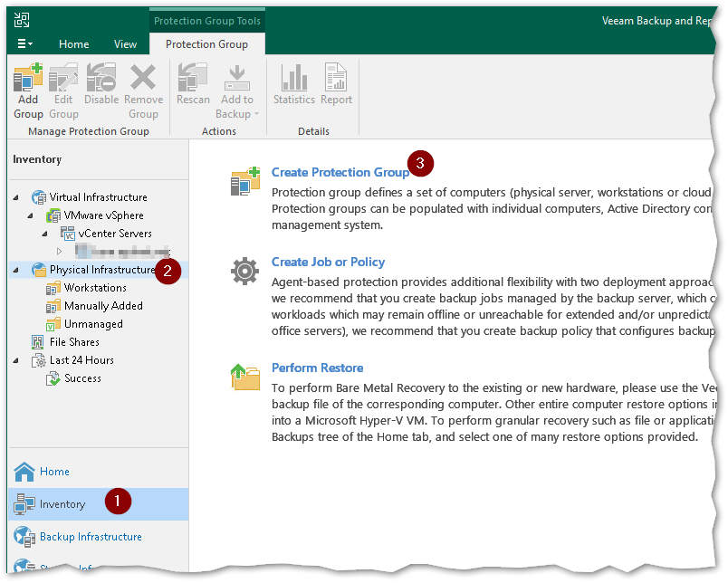This screenshot has height=583, width=728.
Task: Click the Create Protection Group icon
Action: [244, 181]
